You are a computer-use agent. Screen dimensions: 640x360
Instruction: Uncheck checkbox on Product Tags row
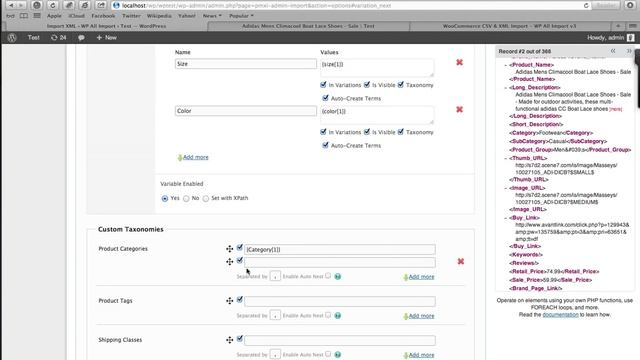[240, 300]
